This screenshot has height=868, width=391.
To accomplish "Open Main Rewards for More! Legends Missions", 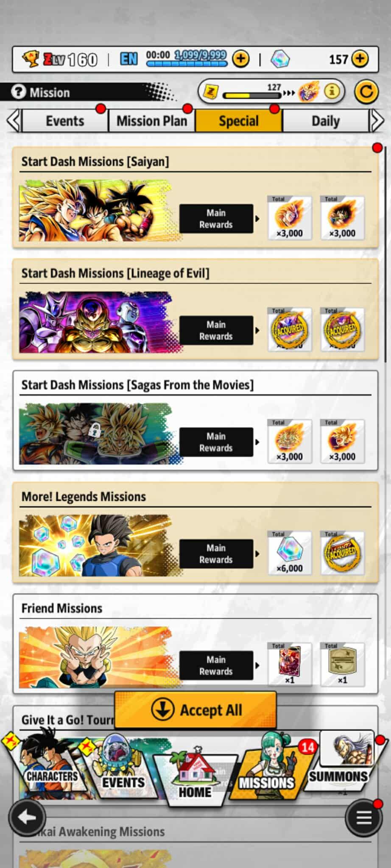I will tap(217, 554).
